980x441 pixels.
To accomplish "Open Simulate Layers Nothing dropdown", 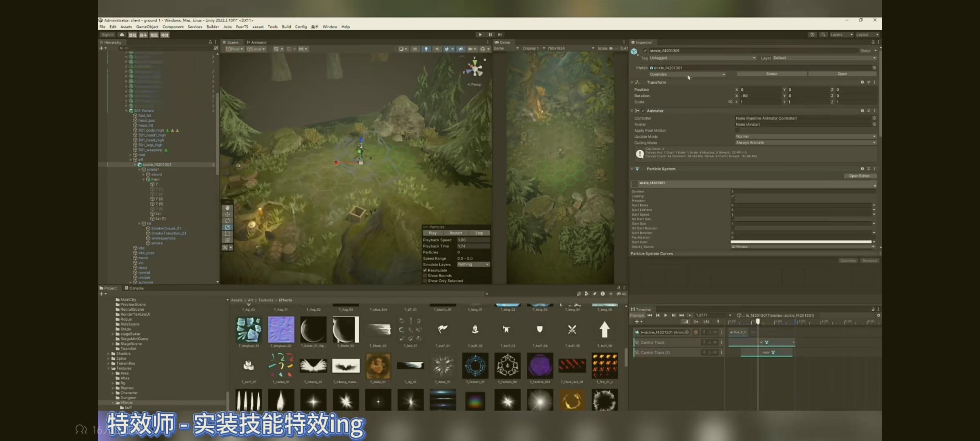I will pyautogui.click(x=473, y=265).
